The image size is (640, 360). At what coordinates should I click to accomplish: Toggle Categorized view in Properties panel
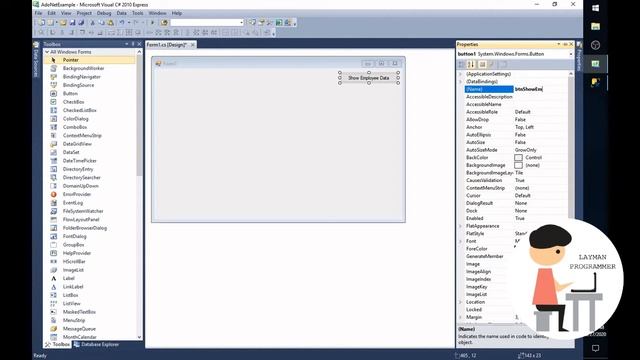point(461,64)
